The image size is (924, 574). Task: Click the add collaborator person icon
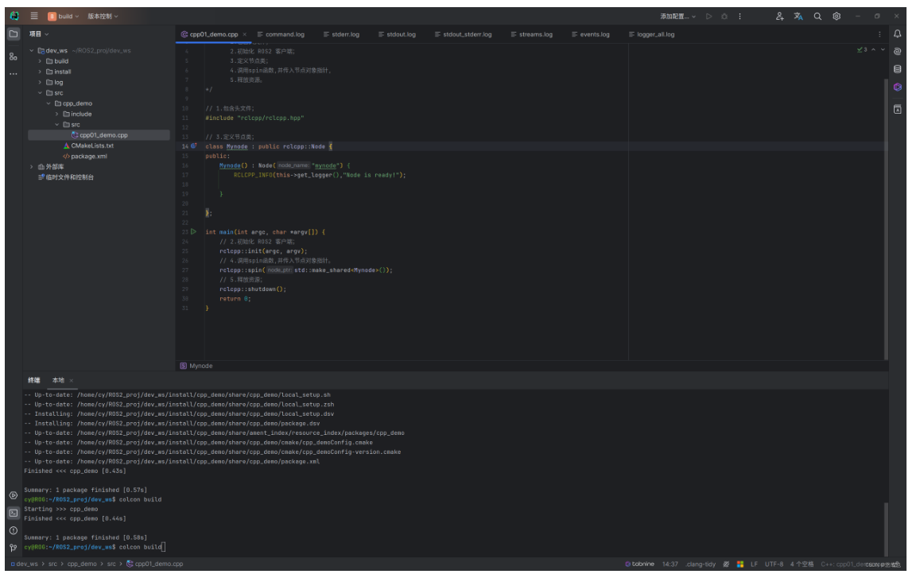point(779,16)
